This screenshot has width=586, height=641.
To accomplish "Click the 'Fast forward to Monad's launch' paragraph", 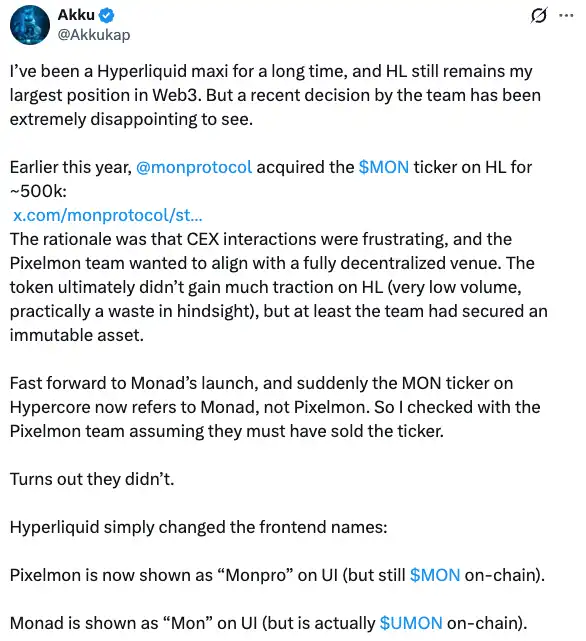I will (275, 407).
